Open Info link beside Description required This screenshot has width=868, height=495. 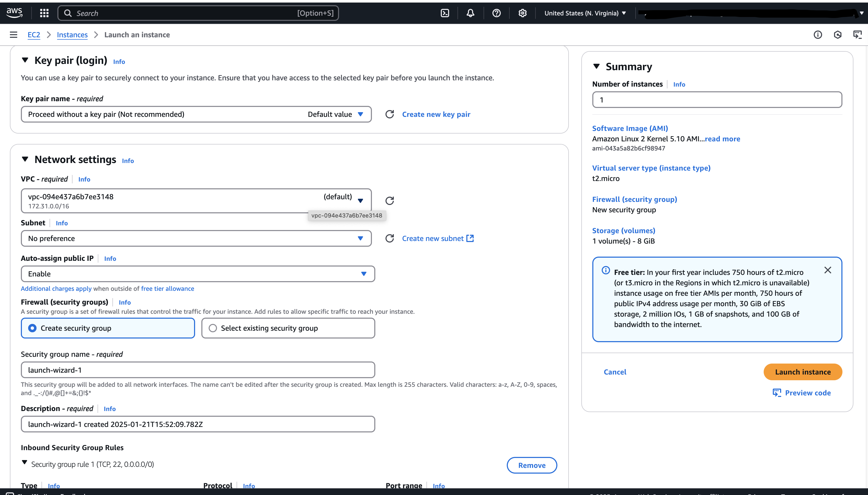coord(110,409)
